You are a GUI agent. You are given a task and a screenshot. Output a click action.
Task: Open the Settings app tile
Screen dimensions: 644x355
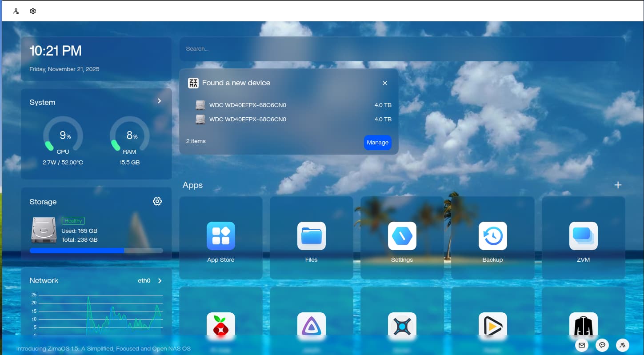click(x=402, y=236)
